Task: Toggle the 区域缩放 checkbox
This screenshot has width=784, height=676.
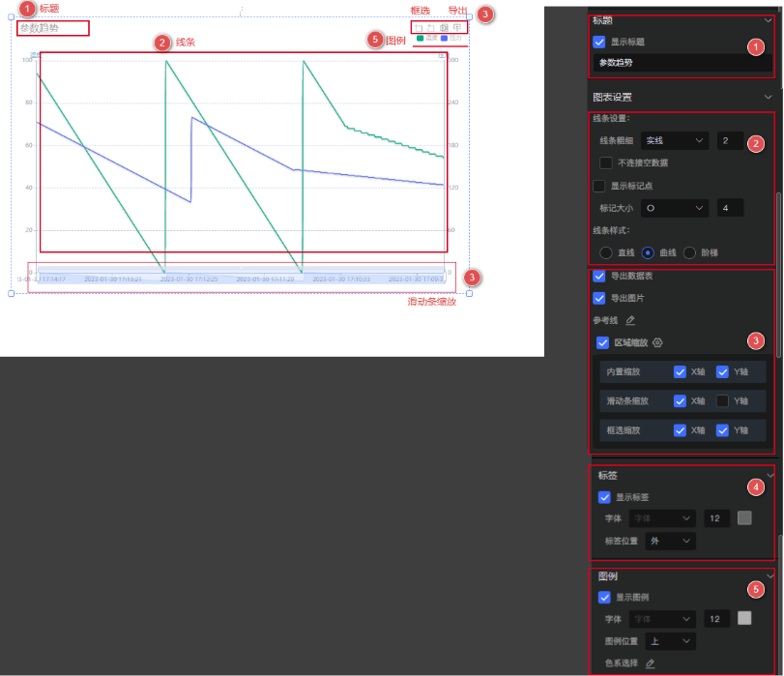Action: pos(602,342)
